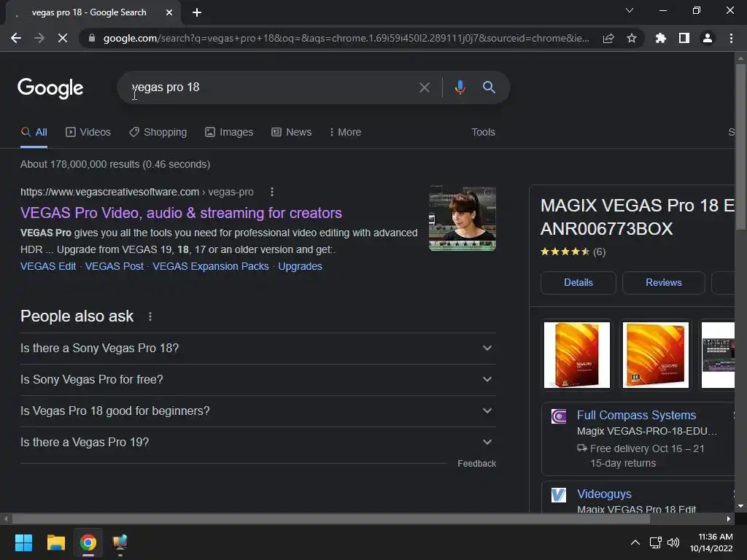Open product Reviews button
This screenshot has height=560, width=747.
[x=664, y=282]
